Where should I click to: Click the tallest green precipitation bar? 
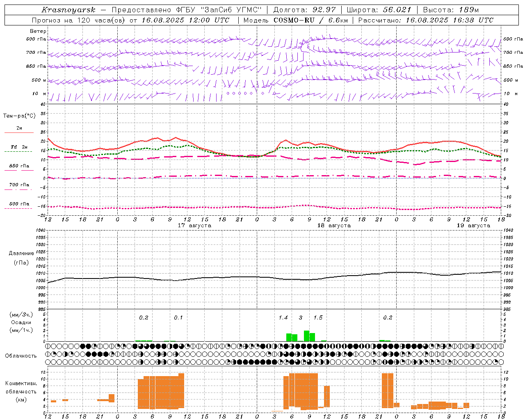coord(306,336)
